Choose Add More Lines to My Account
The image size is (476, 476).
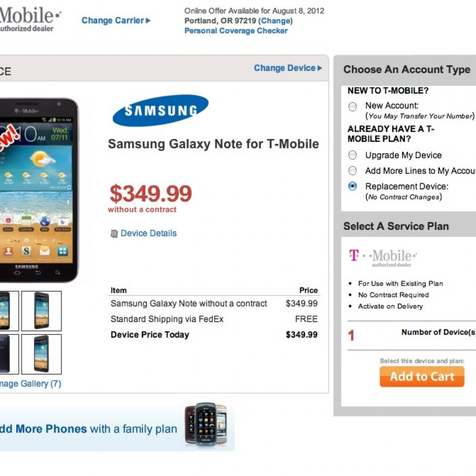tap(352, 171)
